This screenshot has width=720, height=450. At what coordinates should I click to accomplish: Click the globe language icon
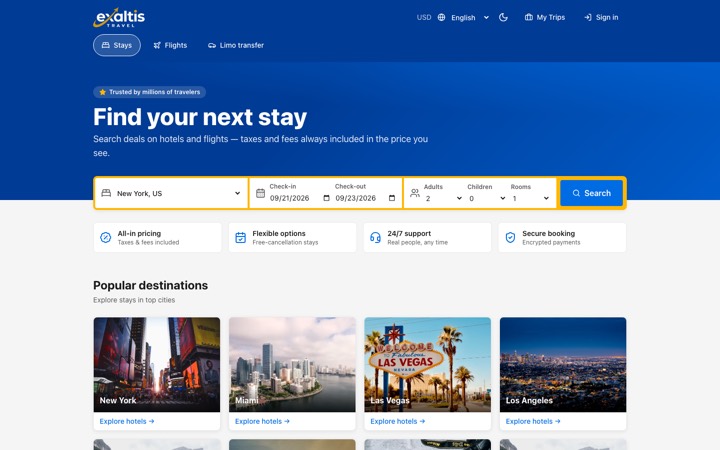441,17
